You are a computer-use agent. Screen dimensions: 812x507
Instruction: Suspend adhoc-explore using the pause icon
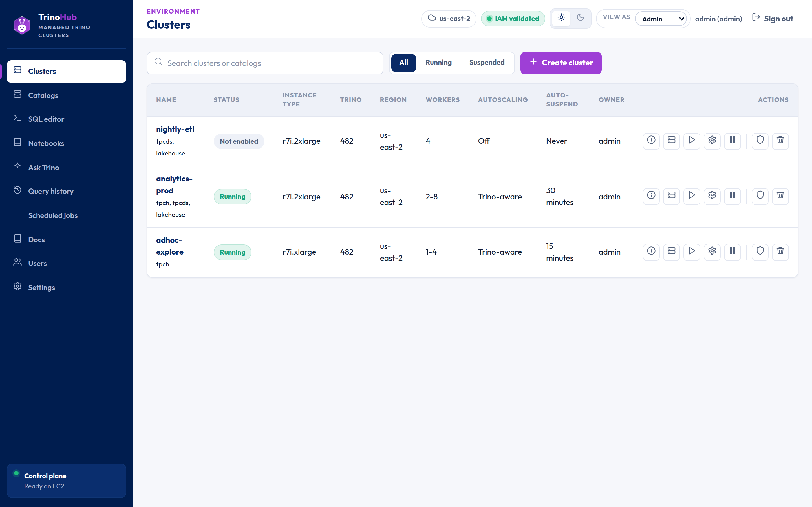[x=732, y=252]
